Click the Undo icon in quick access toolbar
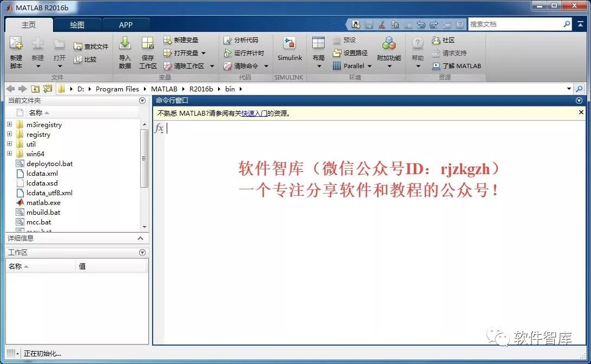The width and height of the screenshot is (591, 364). (421, 24)
